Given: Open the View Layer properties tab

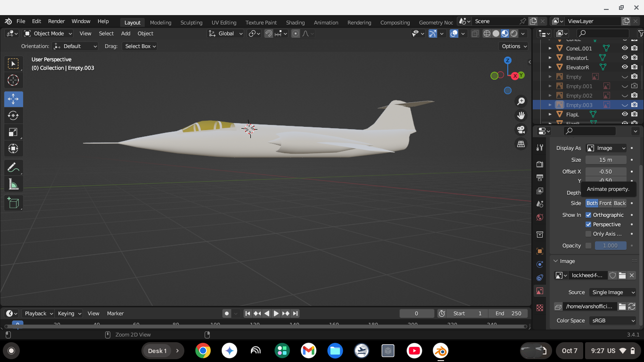Looking at the screenshot, I should coord(540,190).
